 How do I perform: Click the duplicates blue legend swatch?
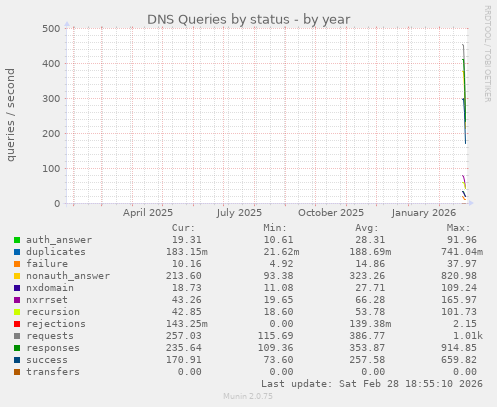tap(17, 252)
